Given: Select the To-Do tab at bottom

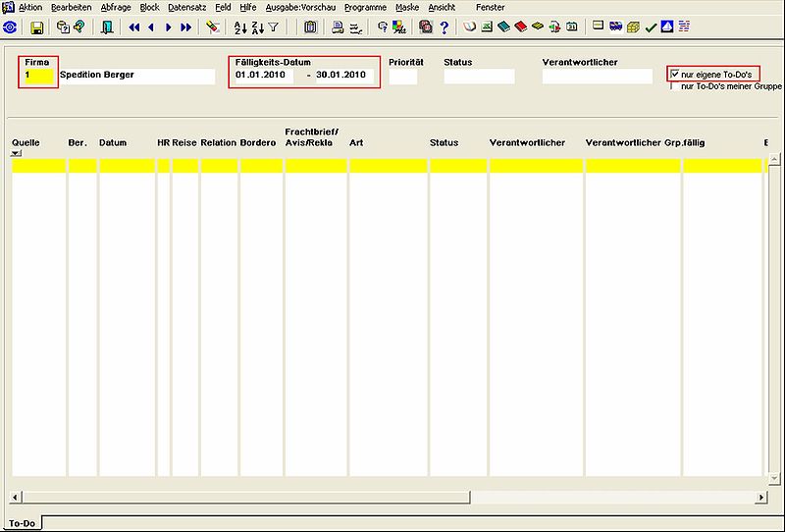Looking at the screenshot, I should (22, 523).
